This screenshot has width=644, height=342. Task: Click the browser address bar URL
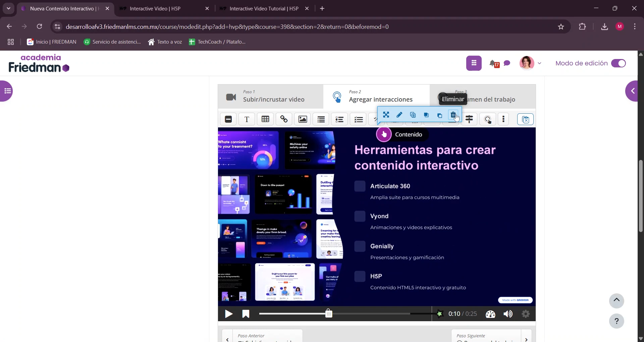(x=227, y=27)
